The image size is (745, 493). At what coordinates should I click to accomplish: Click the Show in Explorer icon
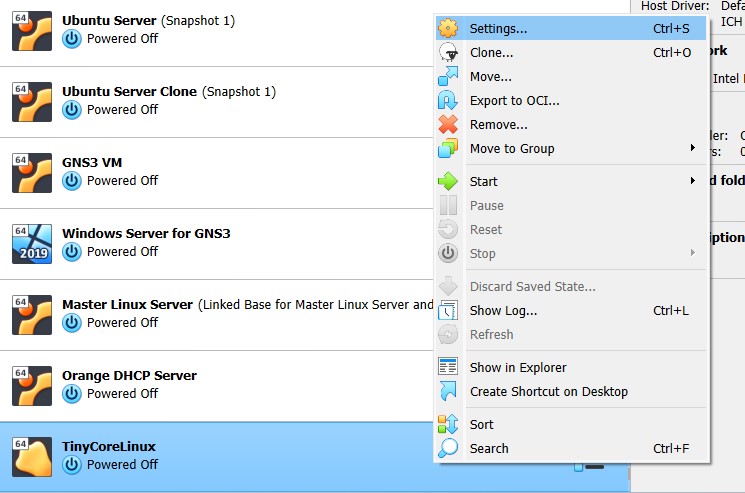(x=448, y=367)
